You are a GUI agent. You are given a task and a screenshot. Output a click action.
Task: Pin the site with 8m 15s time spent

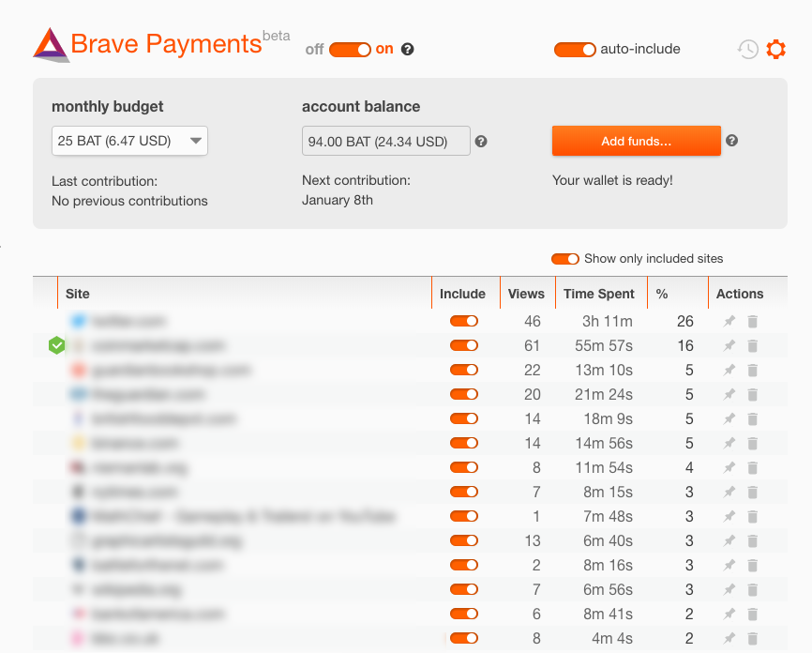point(729,492)
